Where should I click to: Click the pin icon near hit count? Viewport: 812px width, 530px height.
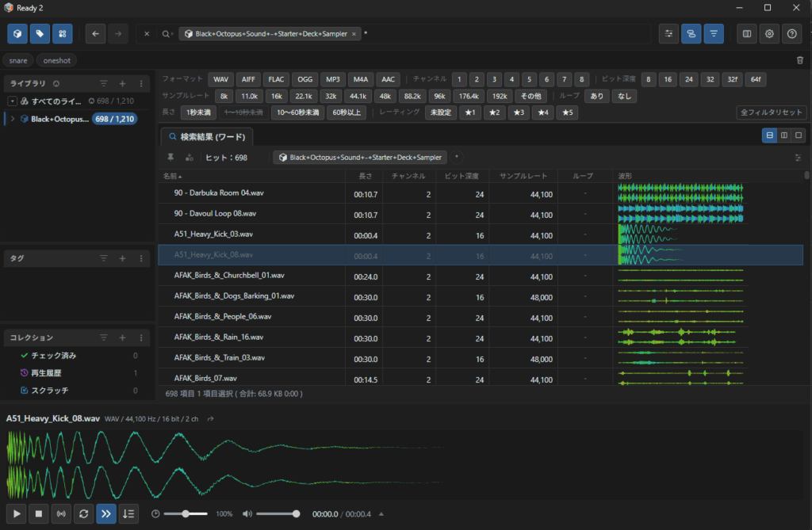170,158
